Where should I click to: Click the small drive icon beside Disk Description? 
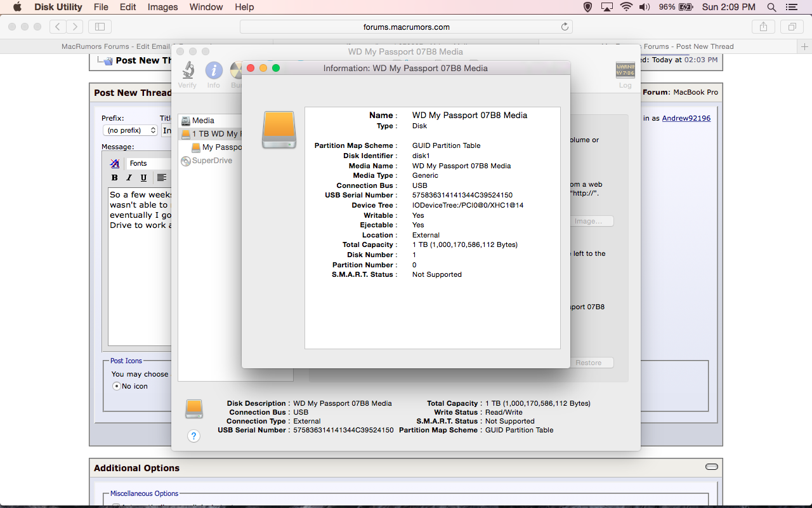coord(194,409)
